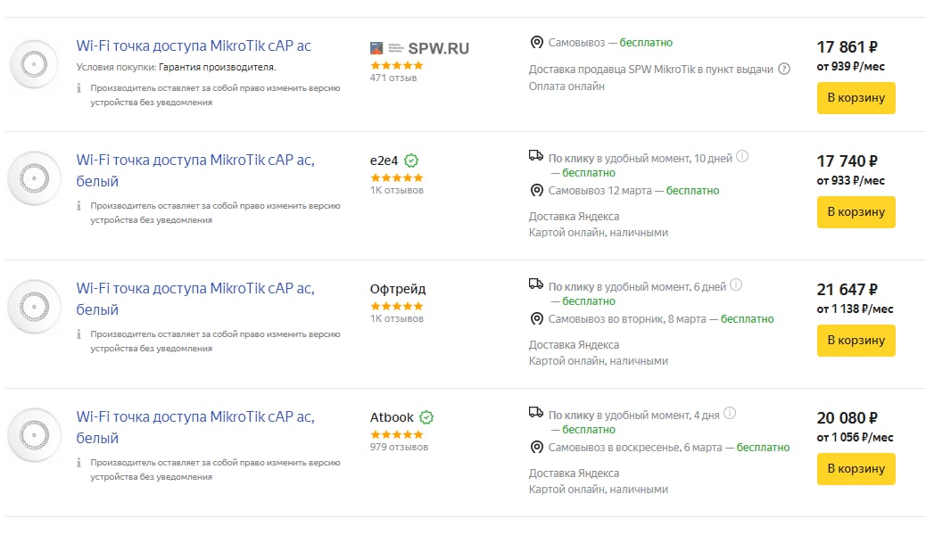Click the pickup pin icon in the Офтрейд offer
Viewport: 926px width, 560px height.
pos(536,319)
